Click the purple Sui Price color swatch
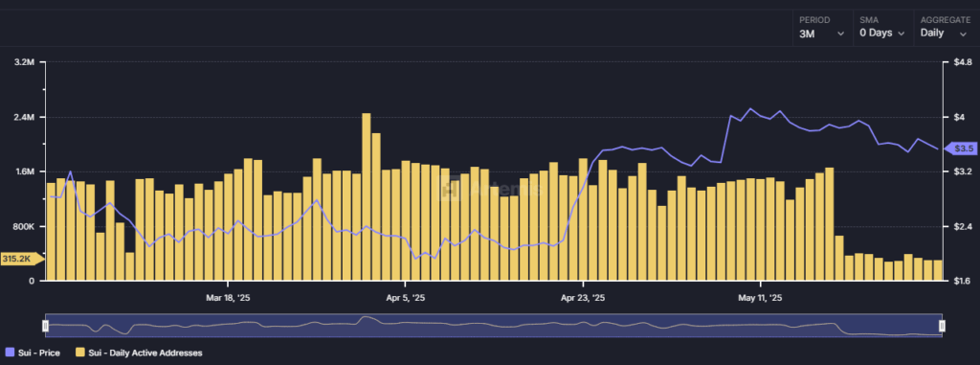Image resolution: width=980 pixels, height=365 pixels. click(x=10, y=354)
